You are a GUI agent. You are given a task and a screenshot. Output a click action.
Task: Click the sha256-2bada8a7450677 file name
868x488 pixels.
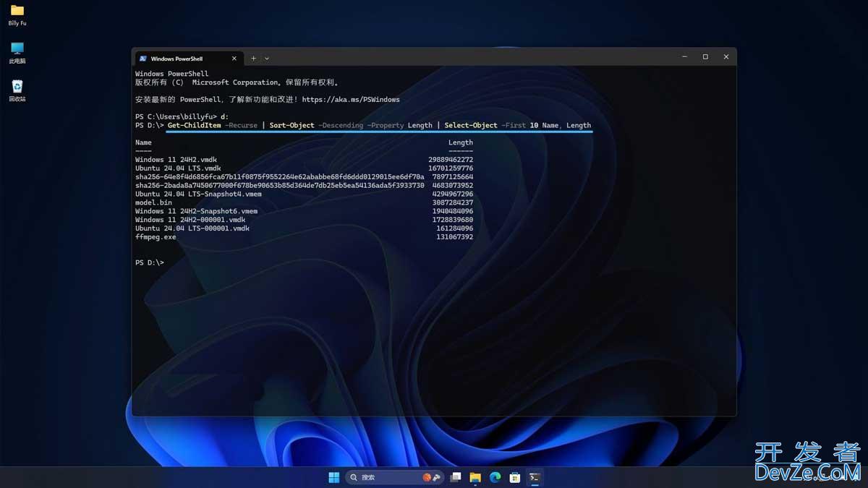tap(279, 185)
